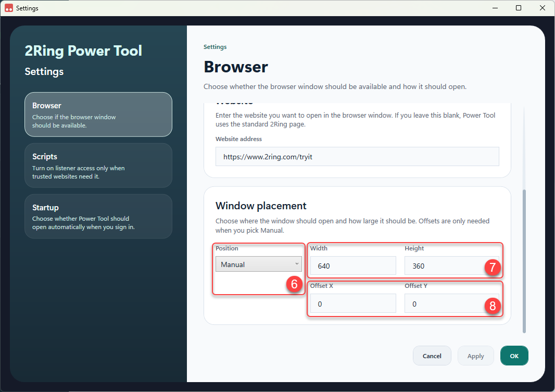Viewport: 555px width, 392px height.
Task: Click the 2Ring app icon in title bar
Action: [9, 8]
